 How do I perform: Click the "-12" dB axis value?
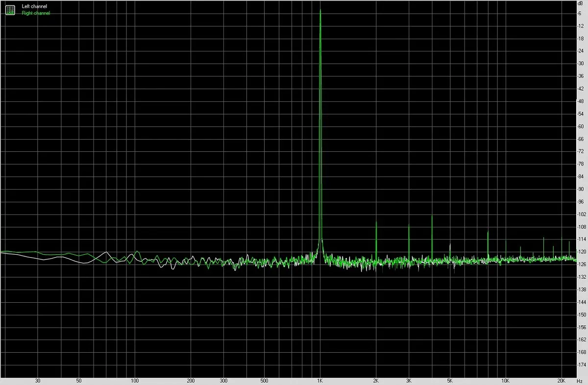tap(581, 25)
